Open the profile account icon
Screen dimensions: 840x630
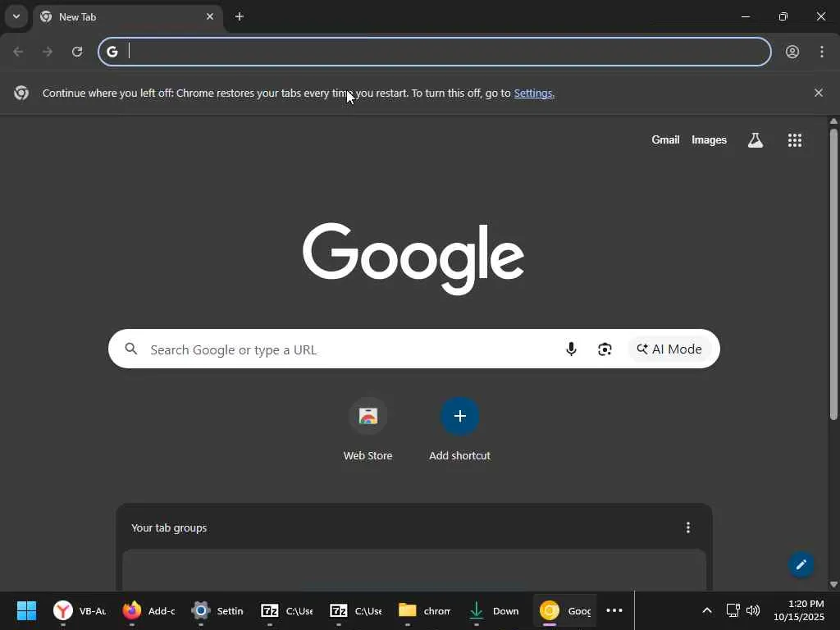[x=792, y=52]
